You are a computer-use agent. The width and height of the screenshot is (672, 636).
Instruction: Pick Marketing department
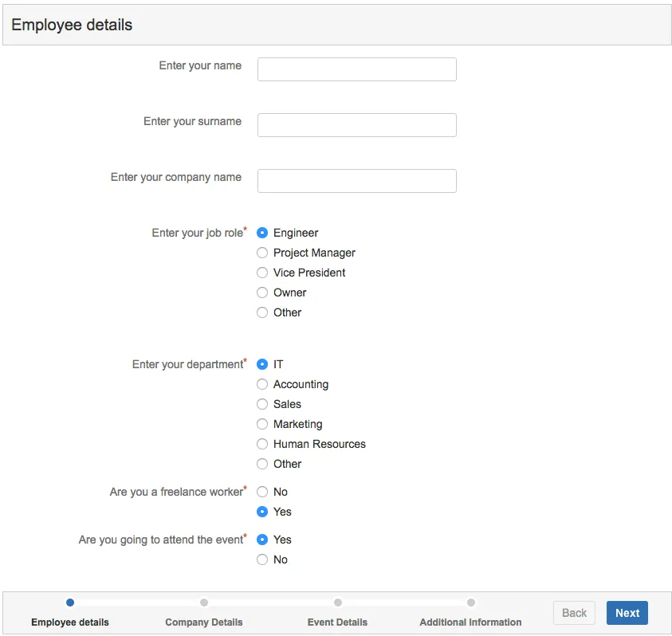(261, 424)
